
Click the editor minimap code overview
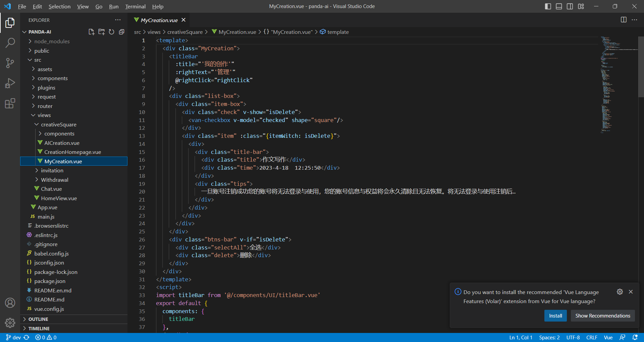(x=619, y=85)
